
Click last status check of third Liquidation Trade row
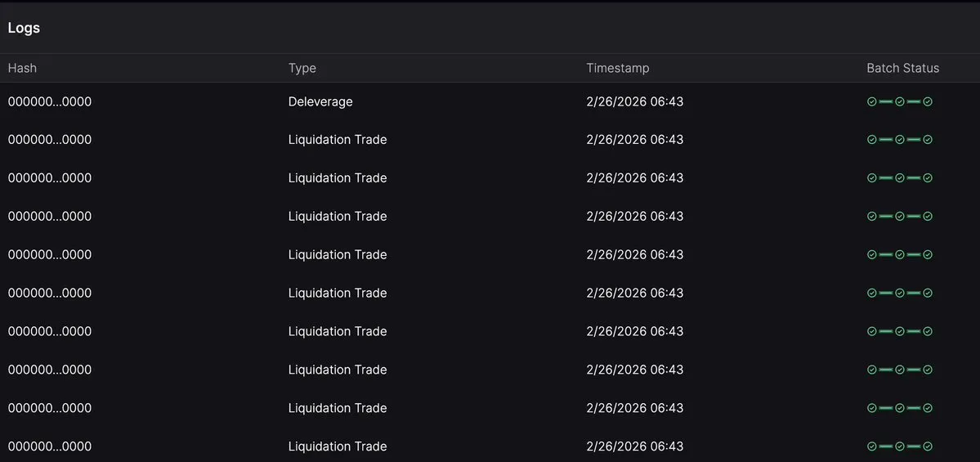click(928, 217)
